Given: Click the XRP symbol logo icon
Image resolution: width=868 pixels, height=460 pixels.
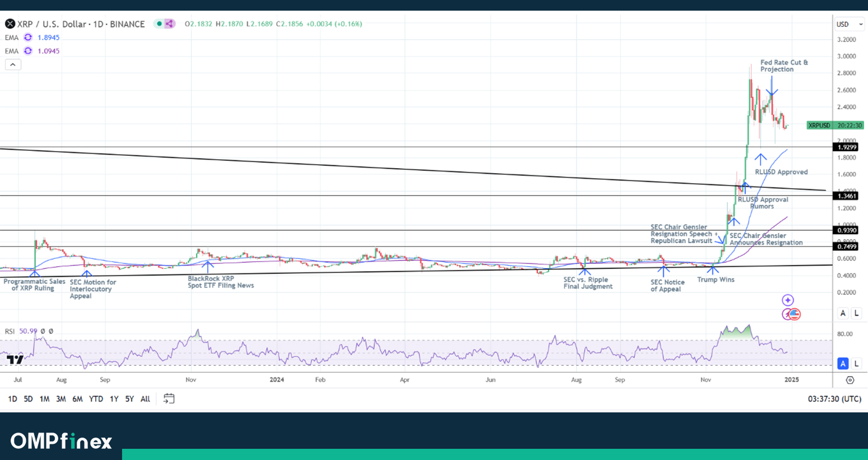Looking at the screenshot, I should tap(10, 24).
